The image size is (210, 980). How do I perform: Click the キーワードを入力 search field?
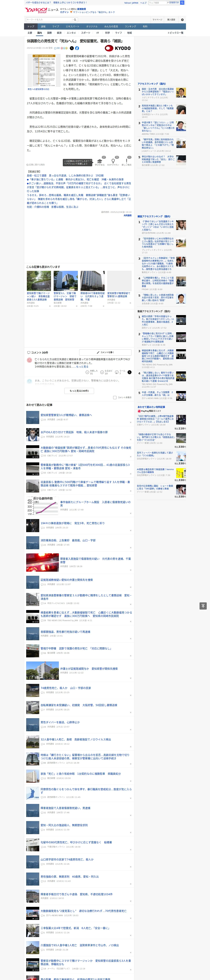(x=49, y=20)
